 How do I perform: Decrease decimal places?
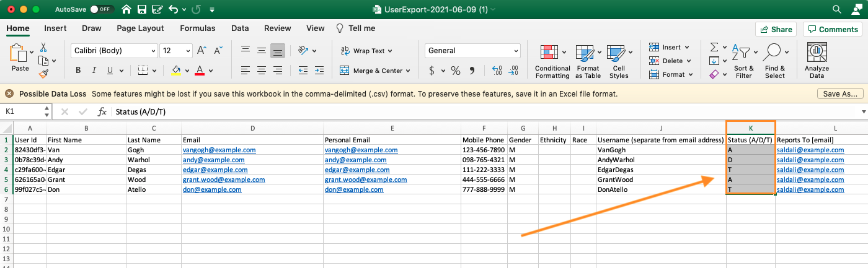(514, 71)
